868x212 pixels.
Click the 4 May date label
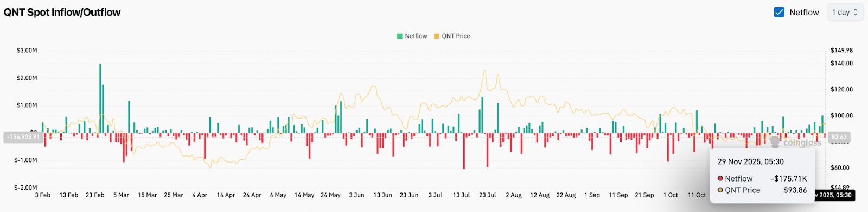pos(278,195)
